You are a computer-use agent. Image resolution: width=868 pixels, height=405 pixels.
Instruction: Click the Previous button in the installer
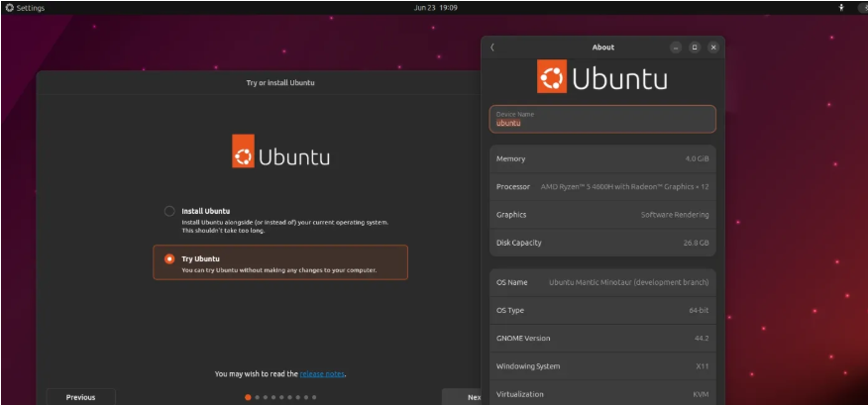[x=81, y=397]
